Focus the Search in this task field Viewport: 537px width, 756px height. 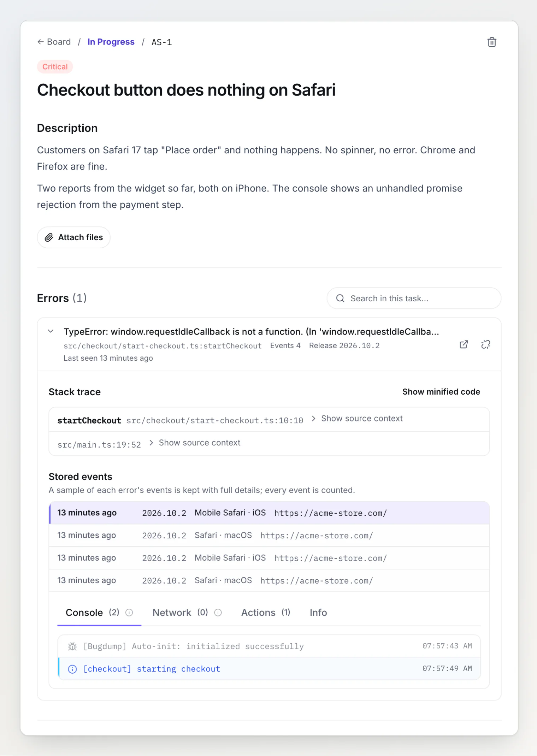[414, 299]
